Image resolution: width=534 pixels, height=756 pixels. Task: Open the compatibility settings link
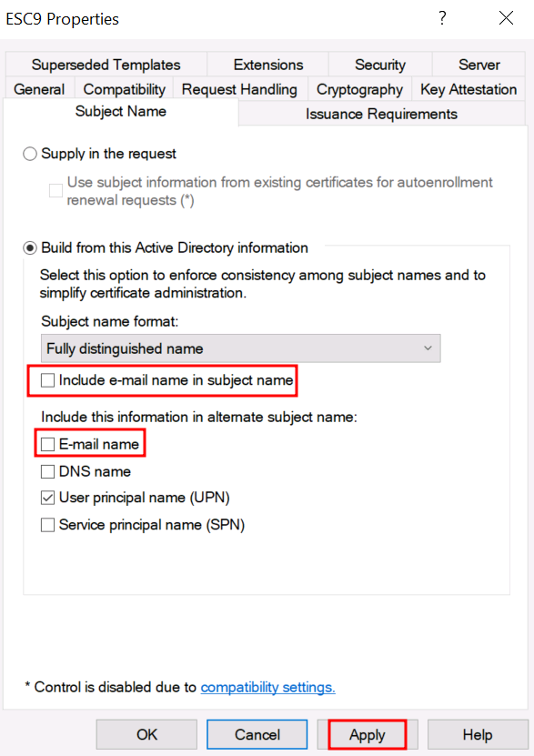268,687
